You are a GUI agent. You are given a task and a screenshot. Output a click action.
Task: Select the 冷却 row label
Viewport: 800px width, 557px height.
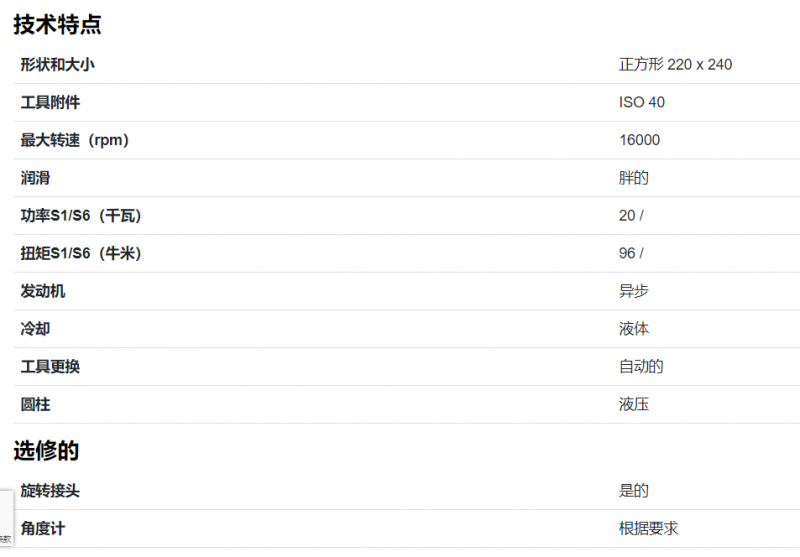[35, 329]
